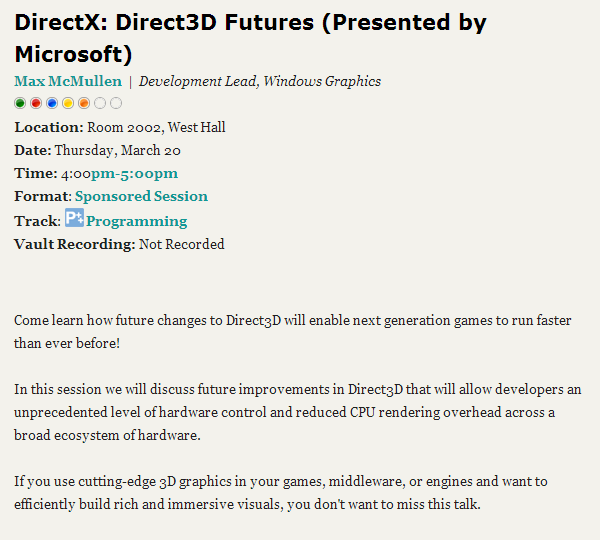Open the Programming track link
Screen dimensions: 600x540
click(x=137, y=221)
